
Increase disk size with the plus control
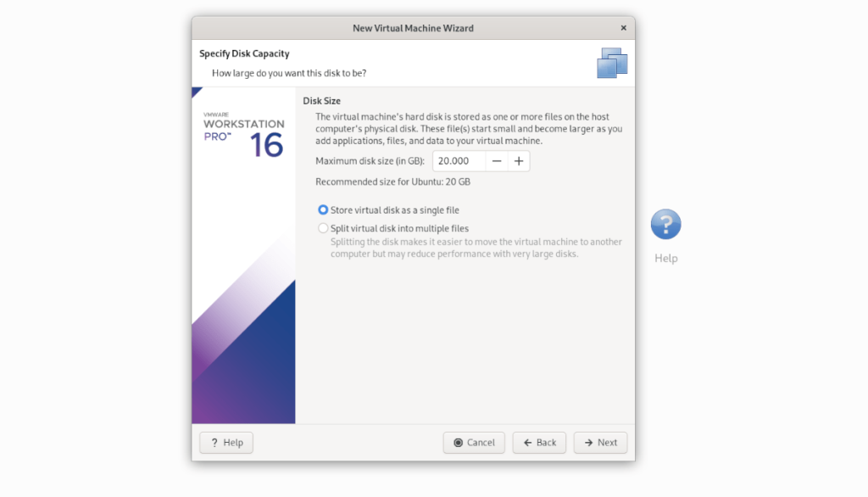pos(519,160)
